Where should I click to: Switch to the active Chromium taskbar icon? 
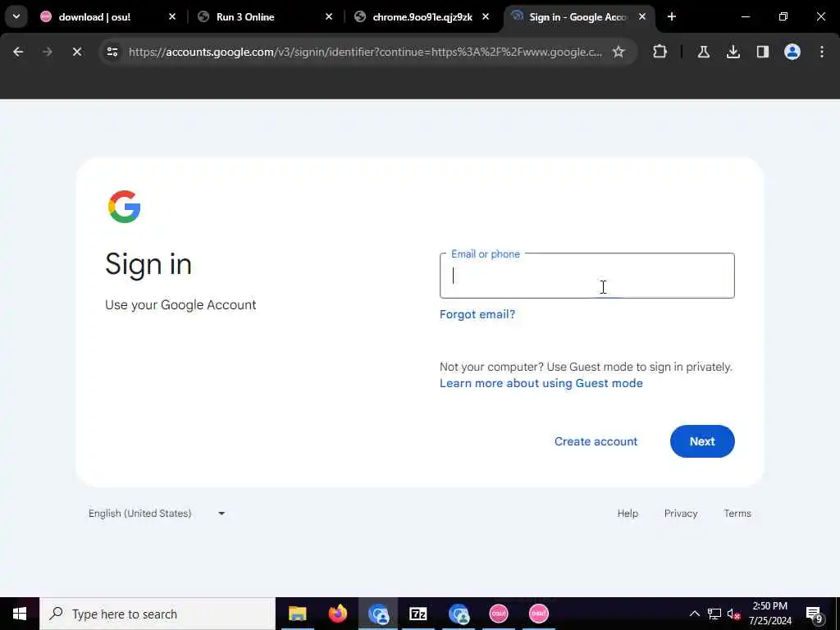[378, 614]
